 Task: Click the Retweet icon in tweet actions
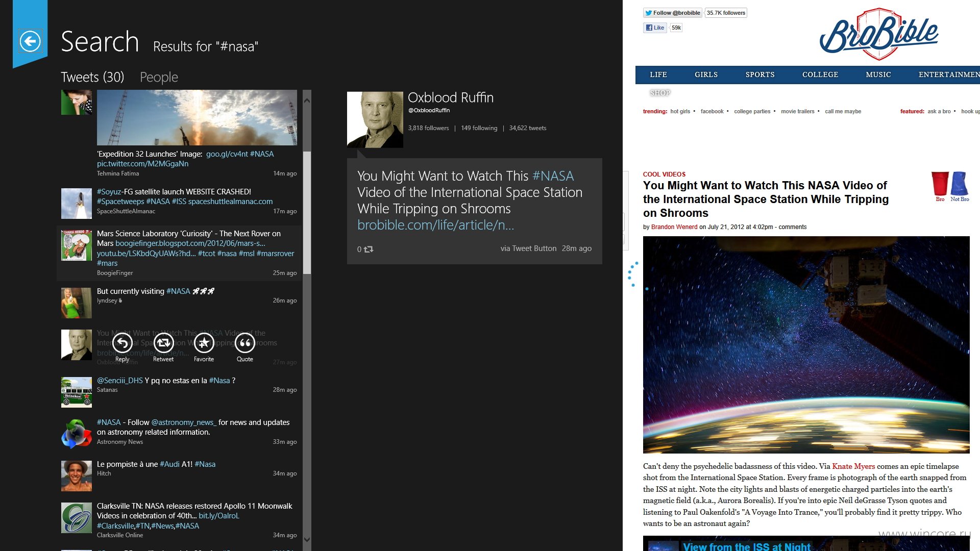coord(163,343)
